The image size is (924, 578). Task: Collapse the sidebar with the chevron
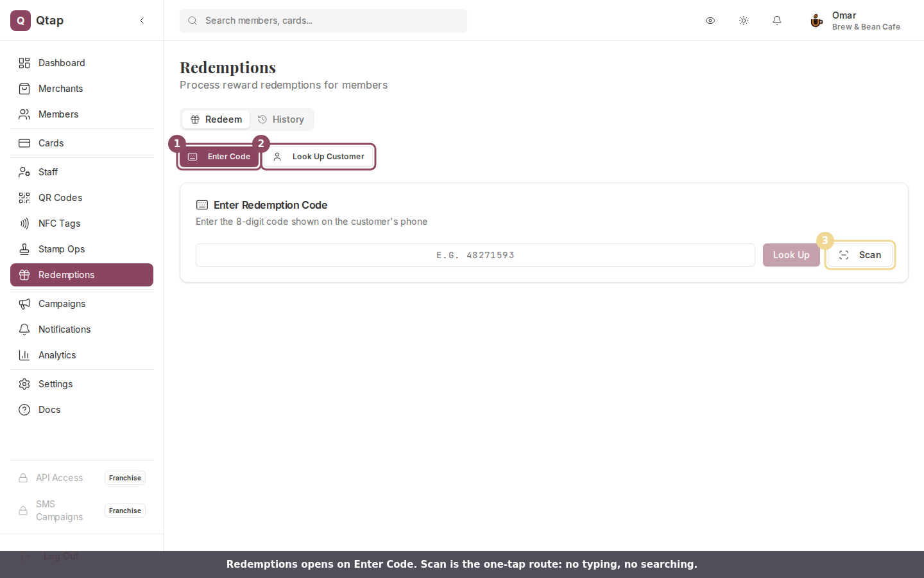click(x=142, y=21)
